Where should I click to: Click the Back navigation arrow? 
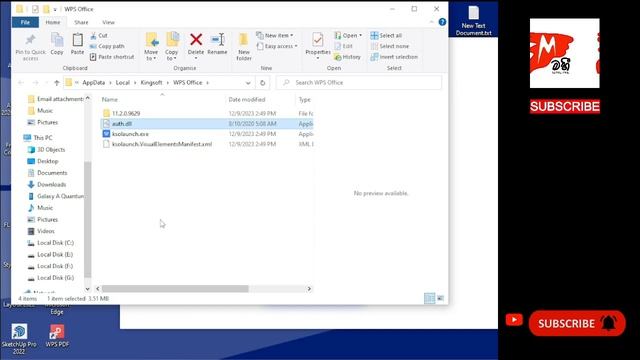[21, 83]
